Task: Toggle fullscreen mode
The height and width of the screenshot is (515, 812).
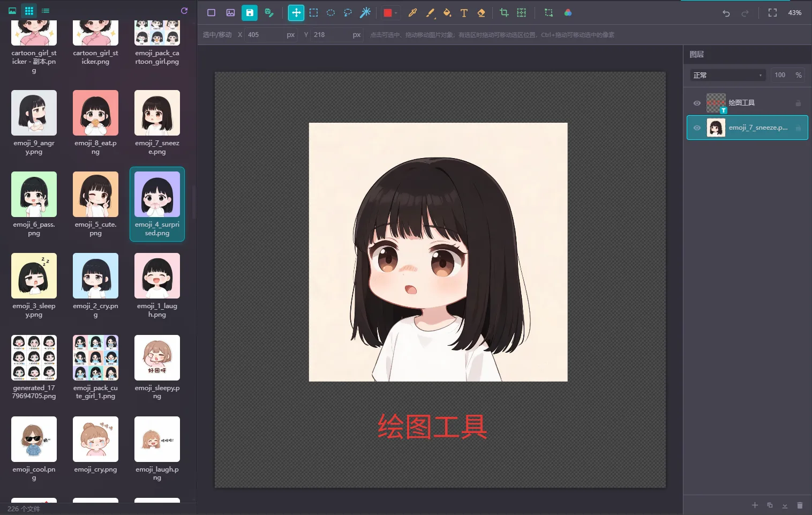Action: (x=772, y=13)
